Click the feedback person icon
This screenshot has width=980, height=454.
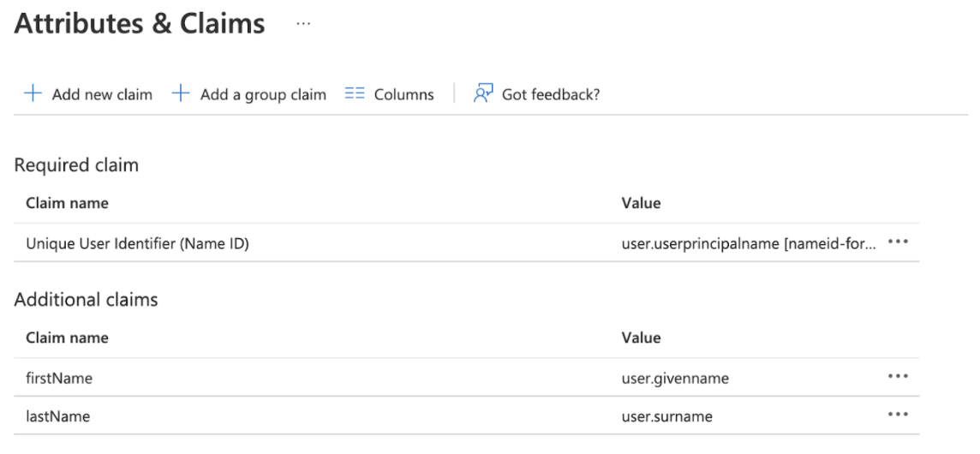pyautogui.click(x=483, y=93)
